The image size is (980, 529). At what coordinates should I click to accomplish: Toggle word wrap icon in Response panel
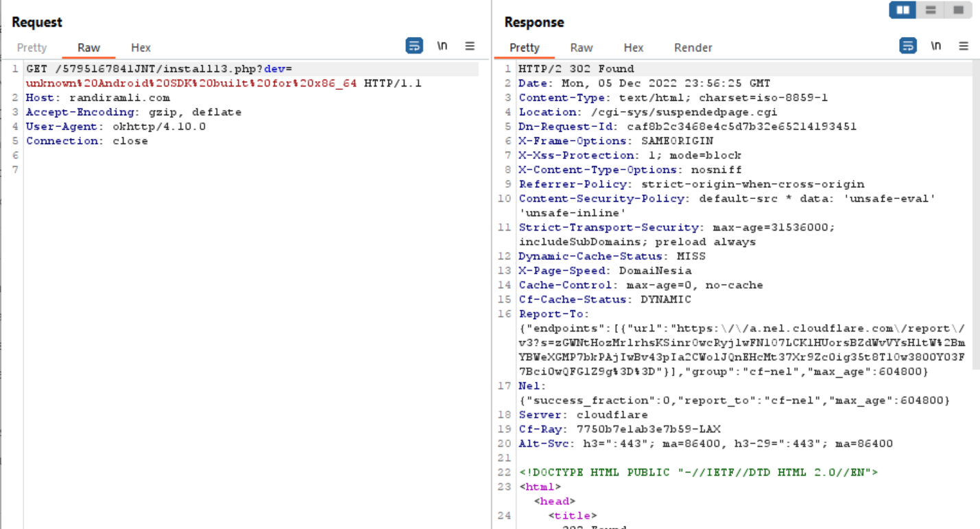point(908,46)
